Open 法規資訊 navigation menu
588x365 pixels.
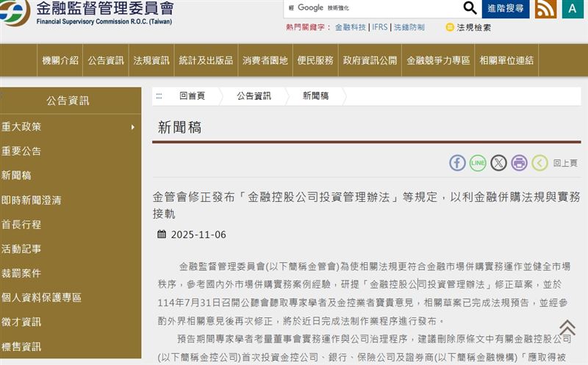coord(151,60)
